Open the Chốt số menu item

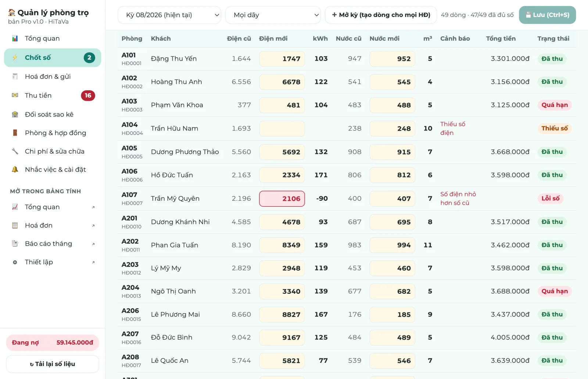coord(53,58)
